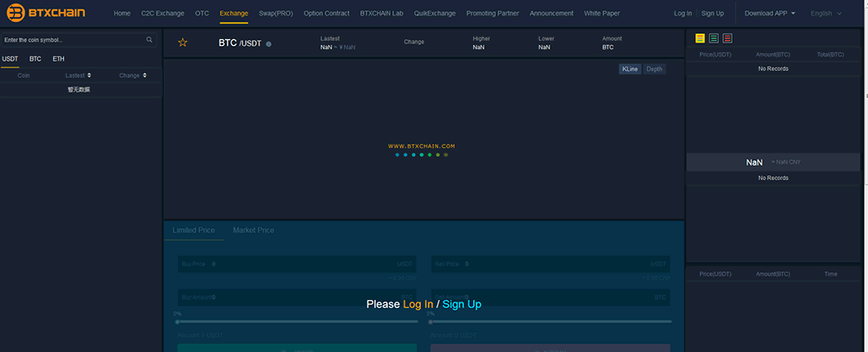The width and height of the screenshot is (868, 352).
Task: Click the page vertical scrollbar
Action: coord(865,176)
